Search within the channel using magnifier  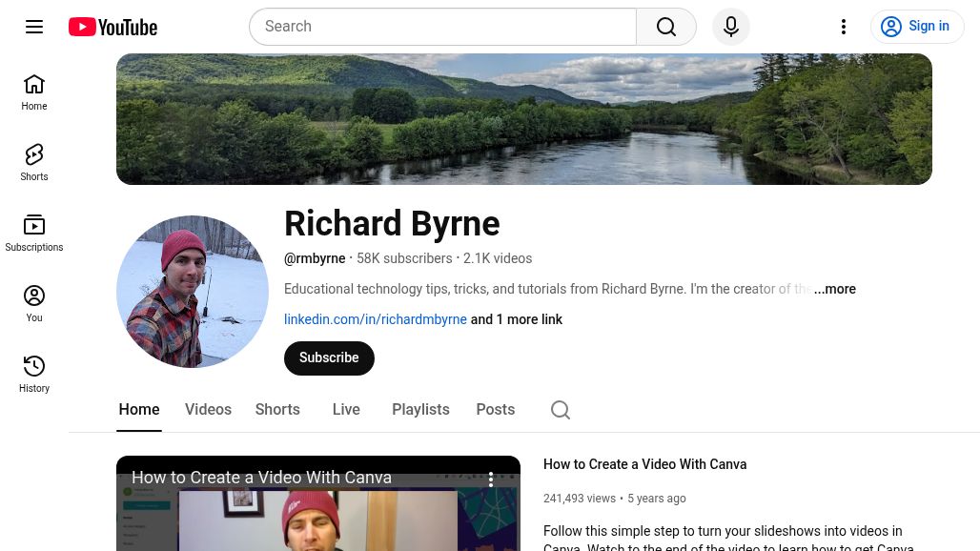[561, 410]
